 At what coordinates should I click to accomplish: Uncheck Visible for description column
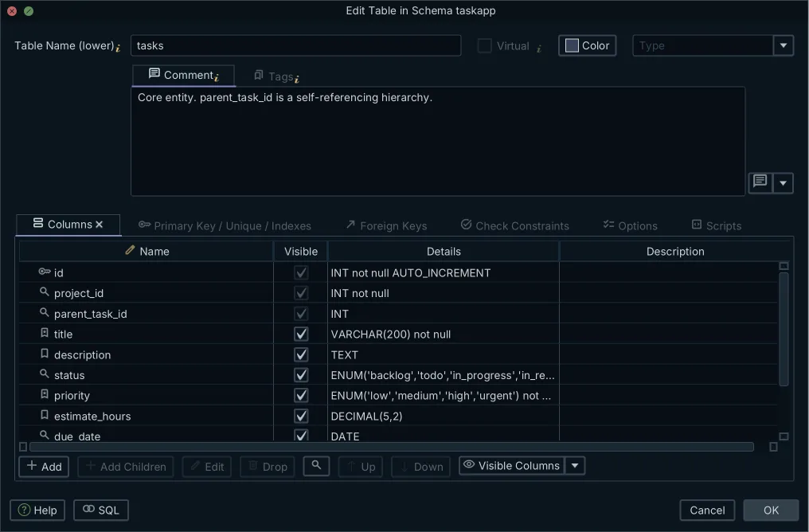coord(301,354)
